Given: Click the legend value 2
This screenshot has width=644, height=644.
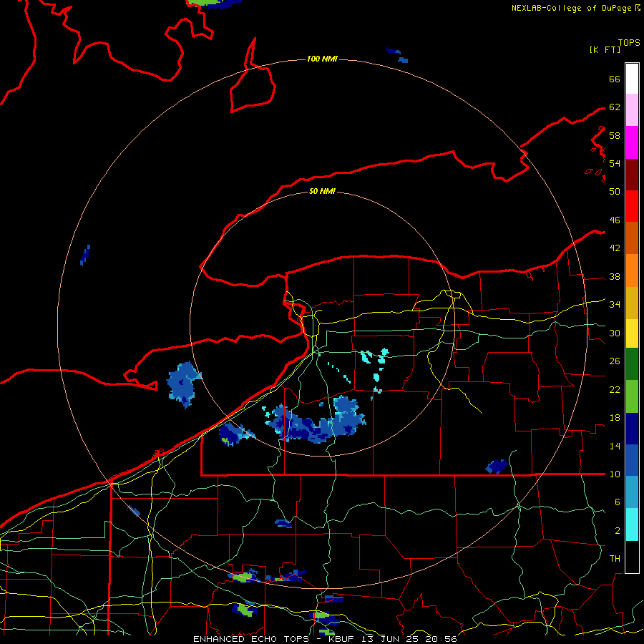Looking at the screenshot, I should (617, 530).
